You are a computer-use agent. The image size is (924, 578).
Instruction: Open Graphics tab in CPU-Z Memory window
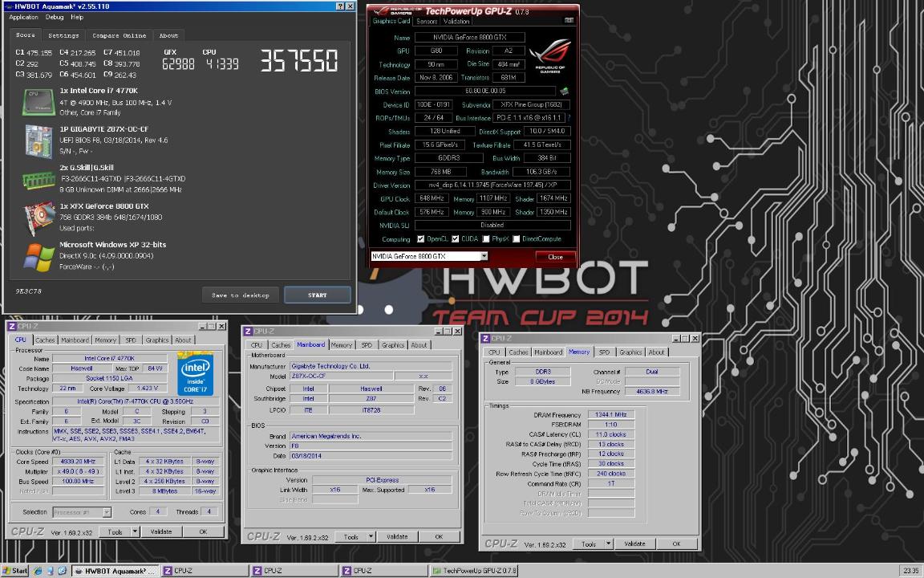[x=630, y=352]
